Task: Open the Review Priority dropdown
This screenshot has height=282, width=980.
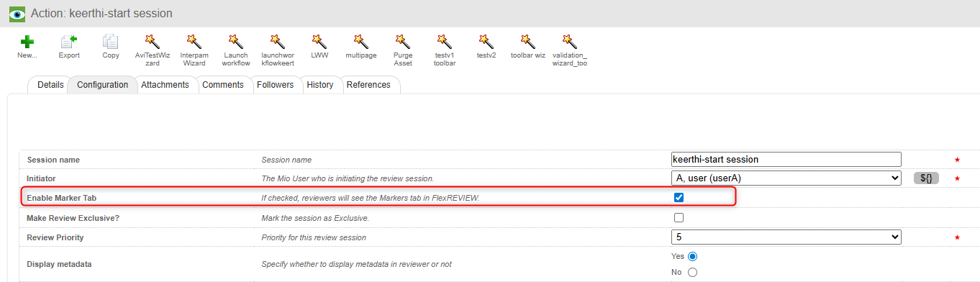Action: [x=786, y=237]
